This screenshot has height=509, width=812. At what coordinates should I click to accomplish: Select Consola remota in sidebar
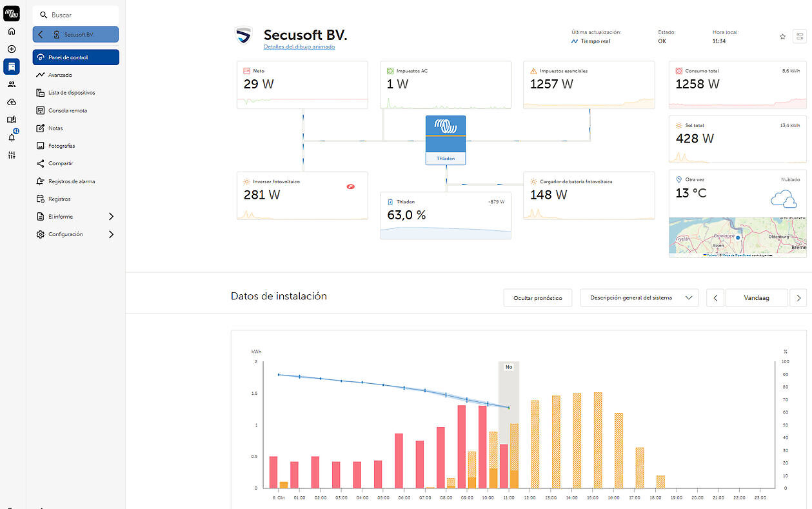tap(67, 110)
